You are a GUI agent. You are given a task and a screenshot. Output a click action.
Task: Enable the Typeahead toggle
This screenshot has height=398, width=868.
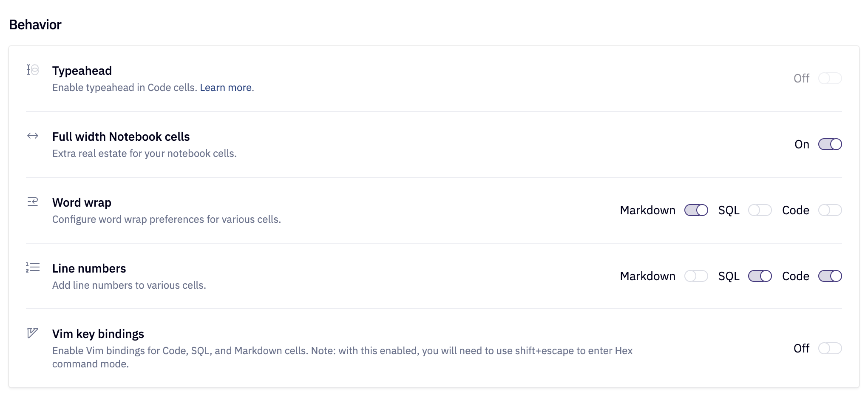click(830, 78)
